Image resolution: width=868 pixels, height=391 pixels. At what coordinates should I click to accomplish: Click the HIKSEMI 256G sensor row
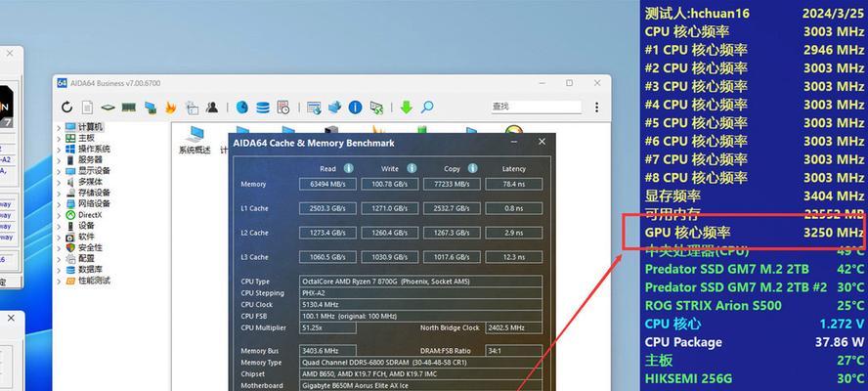click(x=754, y=379)
